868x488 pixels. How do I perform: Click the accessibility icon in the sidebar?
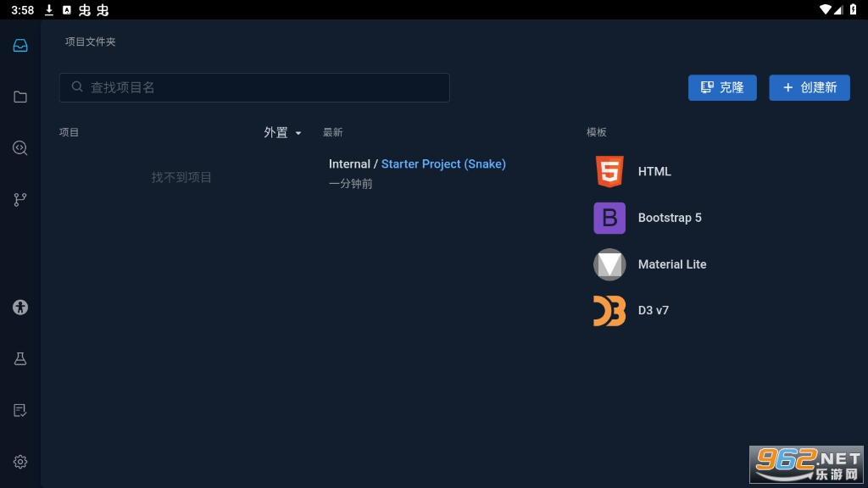coord(20,308)
